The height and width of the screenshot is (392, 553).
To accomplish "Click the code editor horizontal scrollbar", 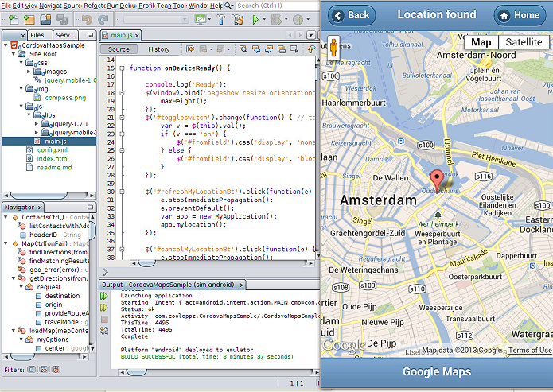I will pyautogui.click(x=222, y=263).
